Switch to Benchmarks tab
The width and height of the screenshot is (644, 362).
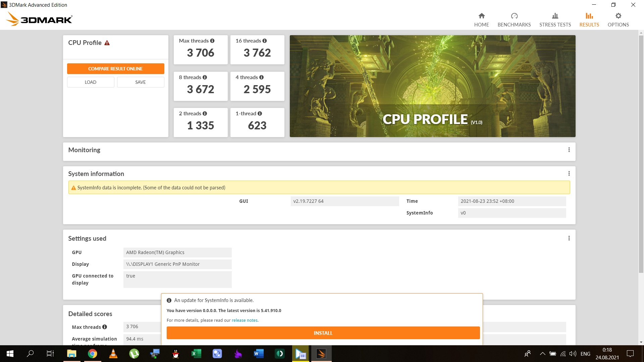click(x=514, y=20)
